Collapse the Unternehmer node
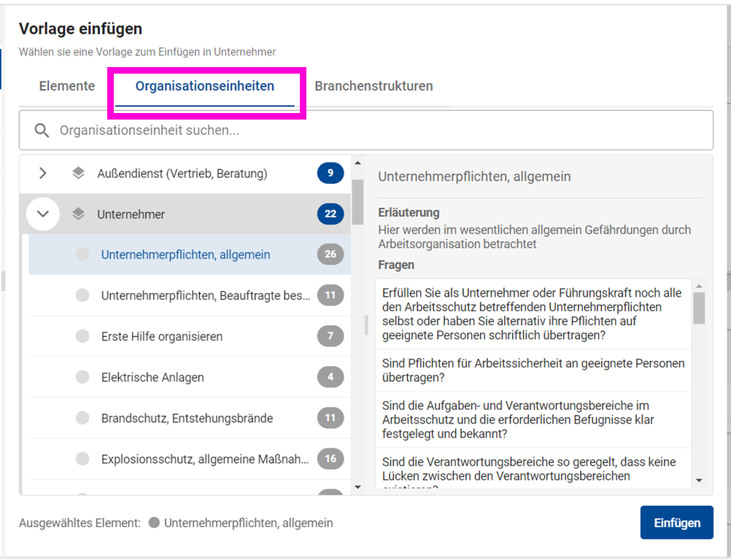The height and width of the screenshot is (560, 731). [x=42, y=214]
